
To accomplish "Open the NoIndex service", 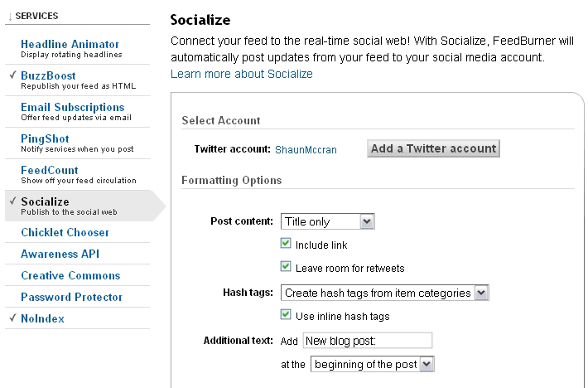I will click(42, 318).
